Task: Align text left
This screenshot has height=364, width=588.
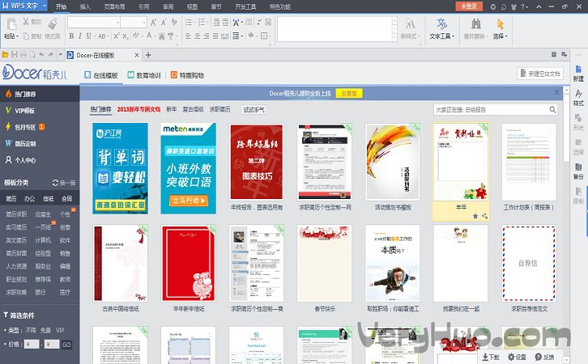Action: (x=188, y=36)
